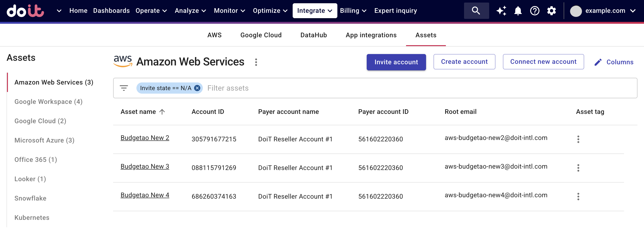The image size is (644, 238).
Task: Open the AI sparkle assistant icon
Action: pyautogui.click(x=501, y=11)
